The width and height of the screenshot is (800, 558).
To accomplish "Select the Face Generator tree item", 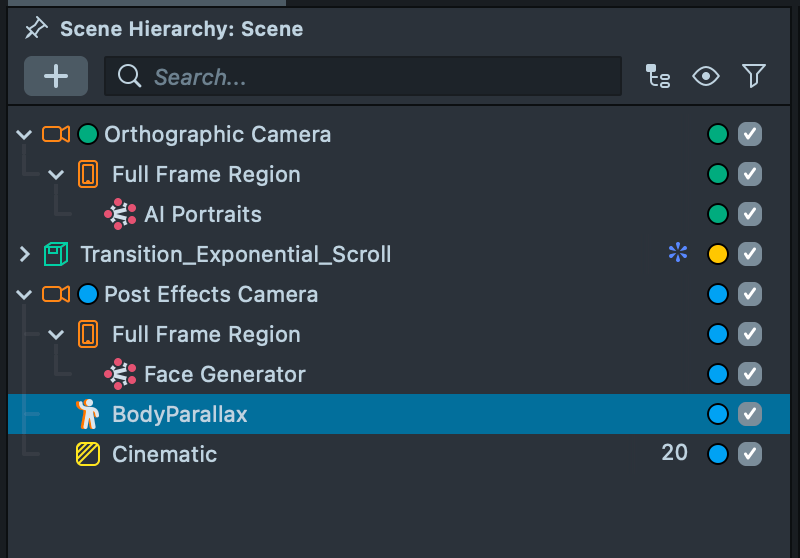I will click(x=224, y=374).
